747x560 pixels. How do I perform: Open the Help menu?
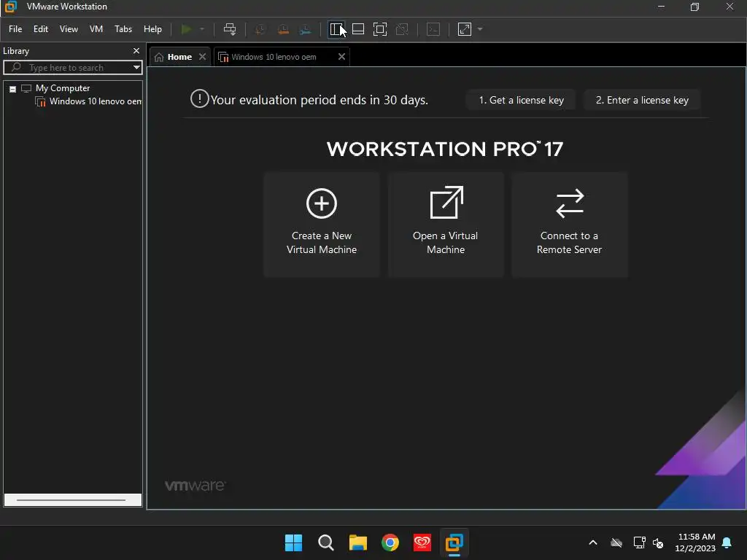pos(152,29)
